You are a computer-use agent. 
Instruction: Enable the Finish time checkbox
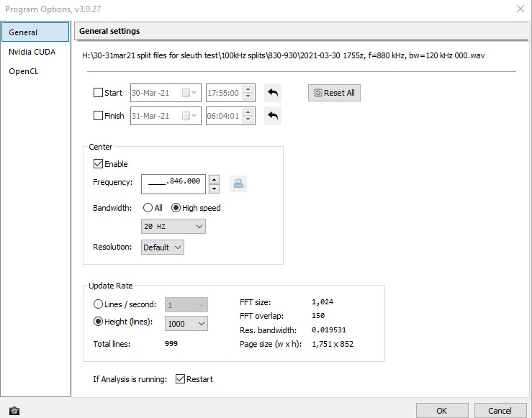pyautogui.click(x=99, y=116)
